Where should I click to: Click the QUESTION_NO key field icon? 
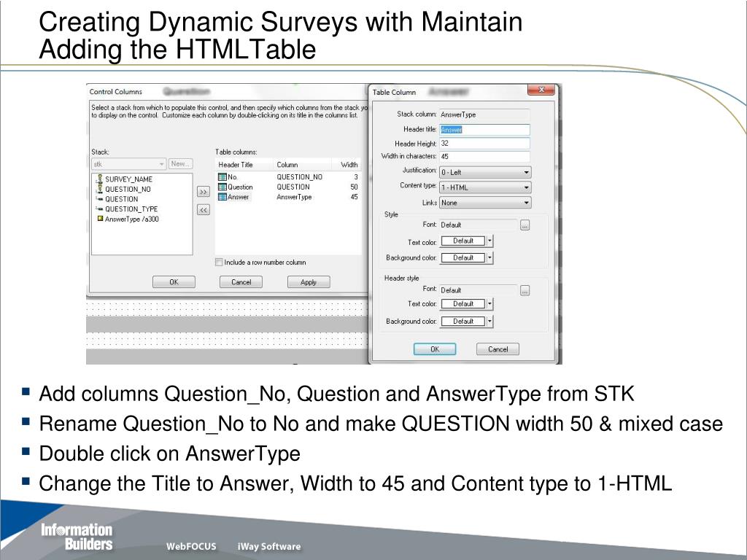[100, 189]
